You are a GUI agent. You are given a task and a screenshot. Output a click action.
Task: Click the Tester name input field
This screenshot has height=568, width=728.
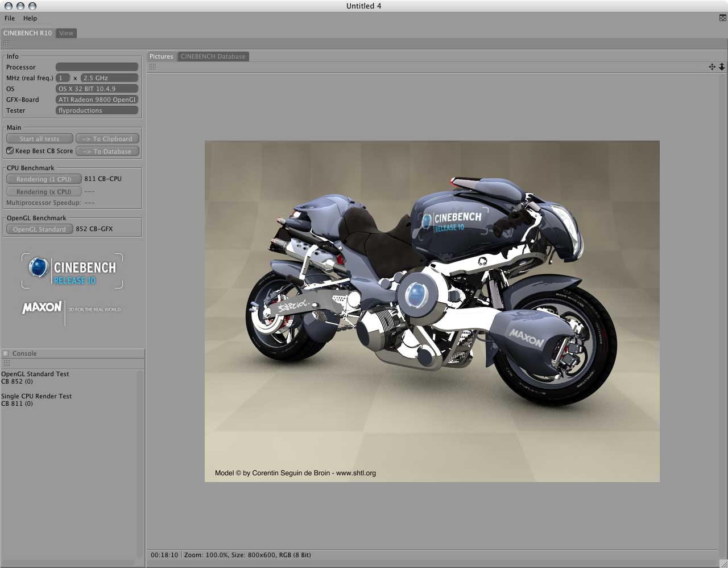tap(97, 110)
